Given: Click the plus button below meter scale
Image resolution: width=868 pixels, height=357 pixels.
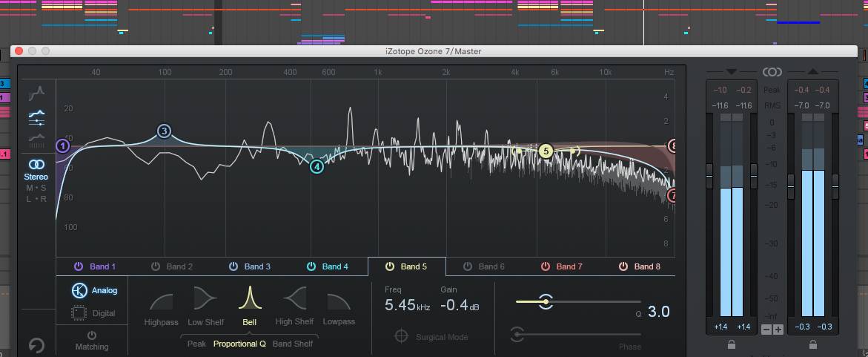Looking at the screenshot, I should pos(778,330).
